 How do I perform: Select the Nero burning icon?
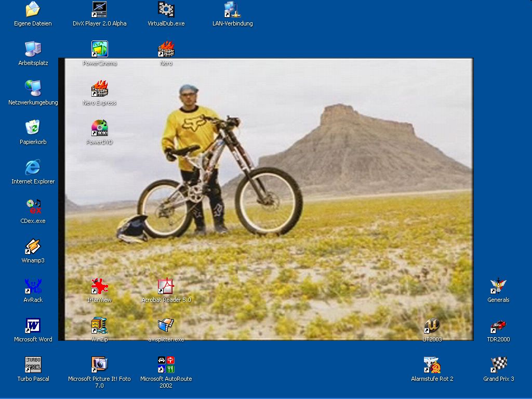pyautogui.click(x=166, y=49)
